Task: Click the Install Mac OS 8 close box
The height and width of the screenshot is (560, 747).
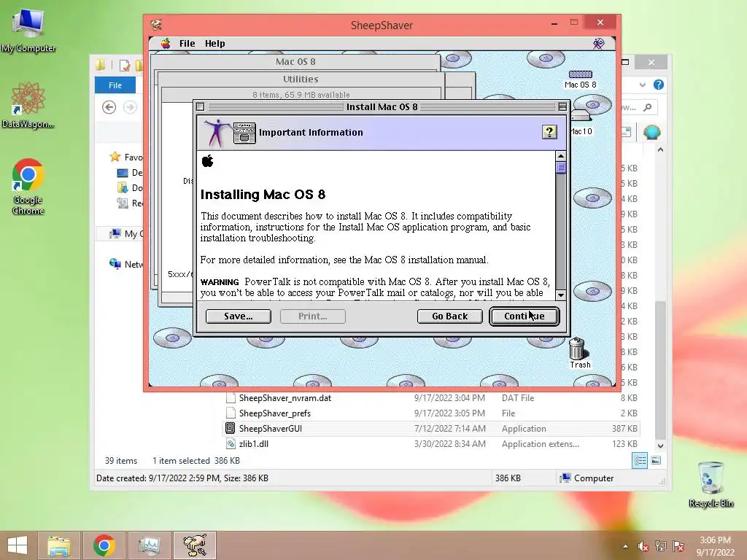Action: pos(201,106)
